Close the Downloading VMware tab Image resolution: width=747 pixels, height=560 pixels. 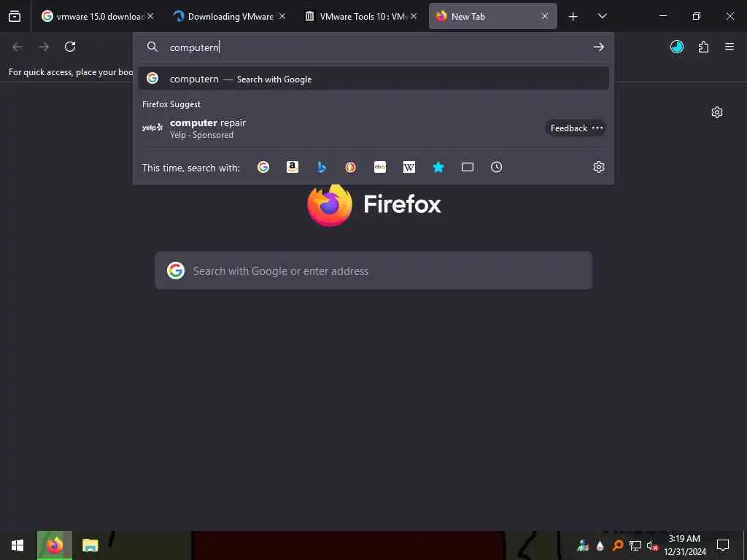pos(282,16)
